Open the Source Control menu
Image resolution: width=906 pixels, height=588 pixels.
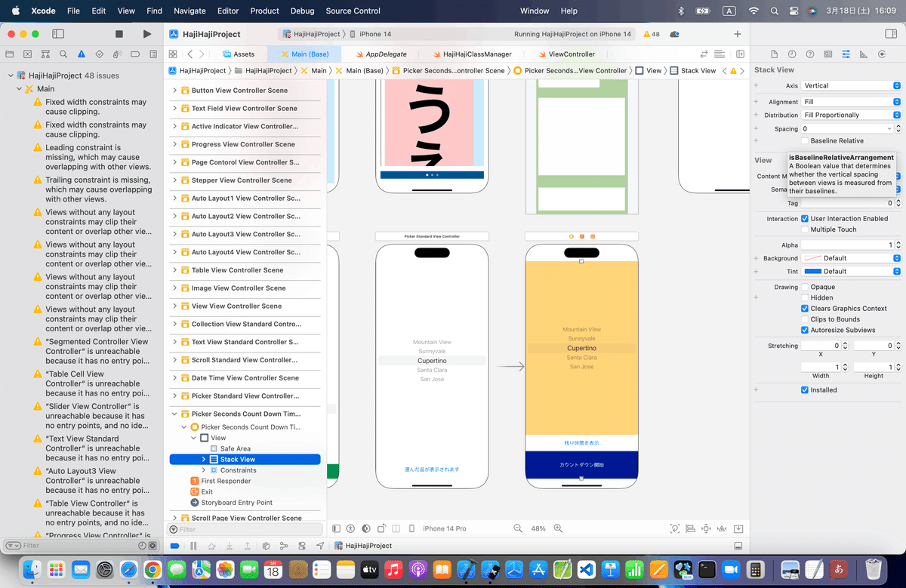(x=353, y=11)
